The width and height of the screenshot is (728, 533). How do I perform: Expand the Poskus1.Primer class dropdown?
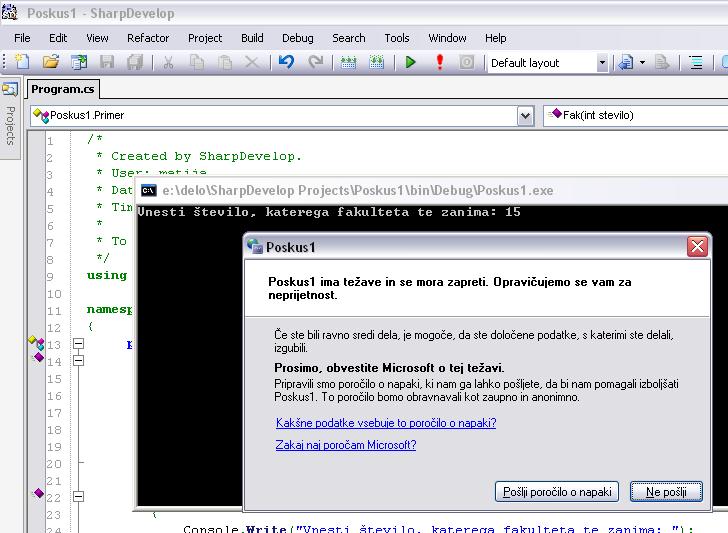[x=525, y=116]
